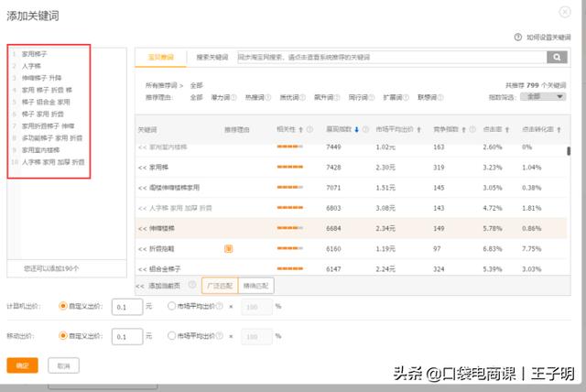
Task: Click help icon beside 如何设置关键词
Action: click(x=518, y=37)
